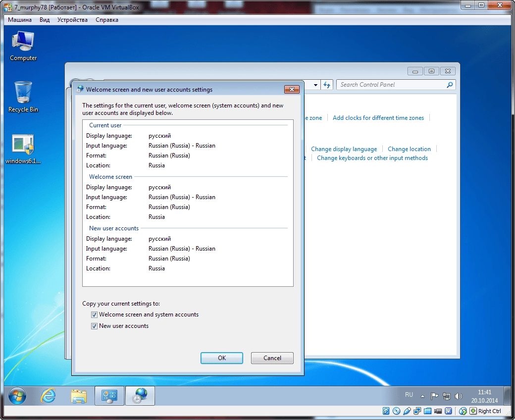This screenshot has width=515, height=420.
Task: Maximize the Control Panel window
Action: click(432, 71)
